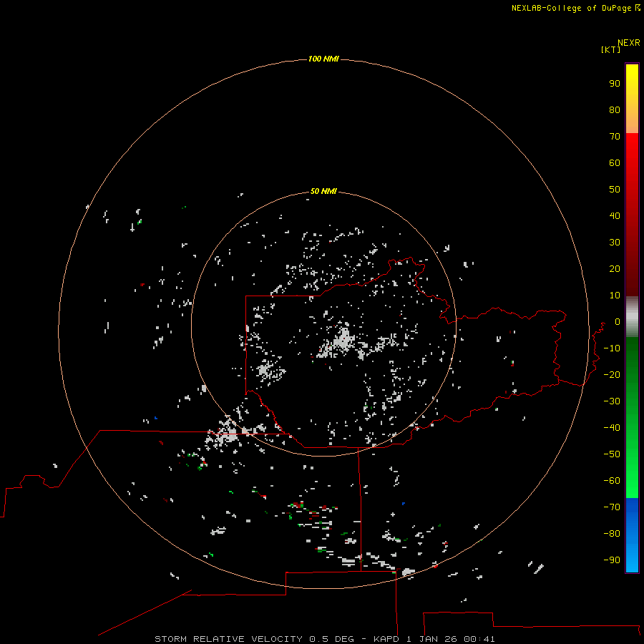Click the 90 value on the velocity scale
Screen dimensions: 644x644
coord(615,84)
